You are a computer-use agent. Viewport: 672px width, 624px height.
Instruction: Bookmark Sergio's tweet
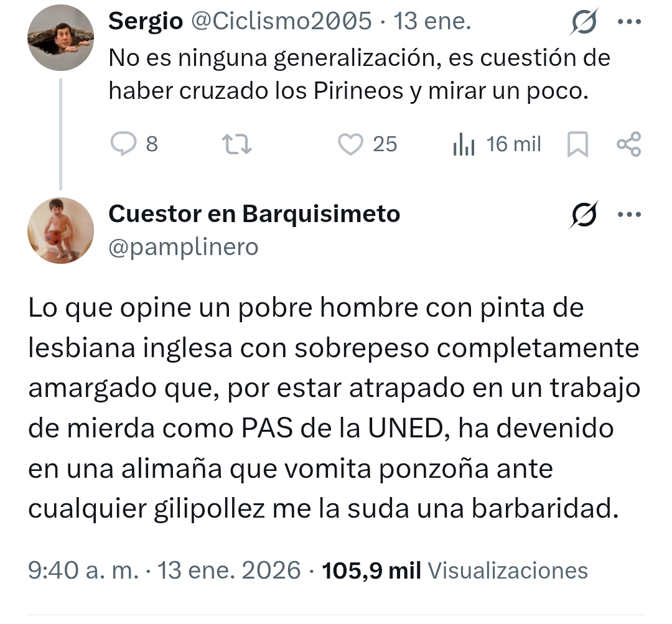(577, 145)
